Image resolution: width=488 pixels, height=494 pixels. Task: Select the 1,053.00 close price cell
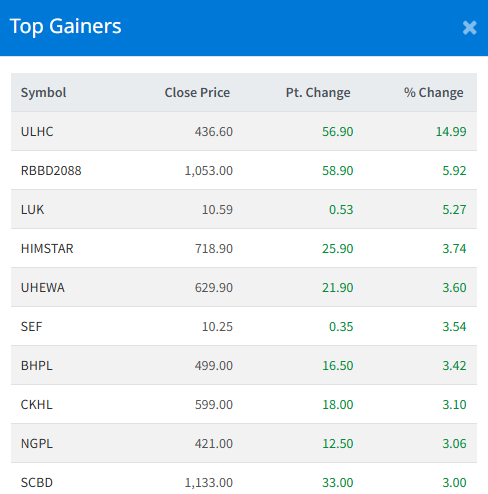pyautogui.click(x=209, y=170)
